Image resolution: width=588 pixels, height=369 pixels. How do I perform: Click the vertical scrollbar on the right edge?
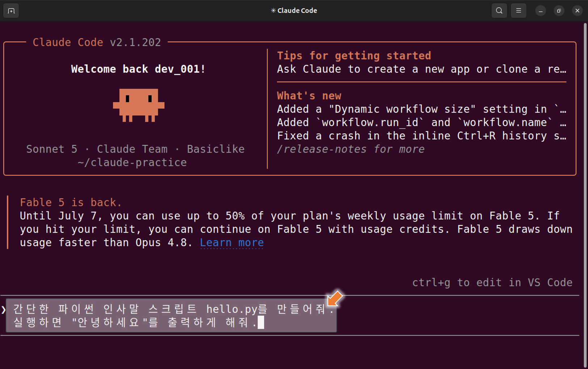(x=585, y=195)
